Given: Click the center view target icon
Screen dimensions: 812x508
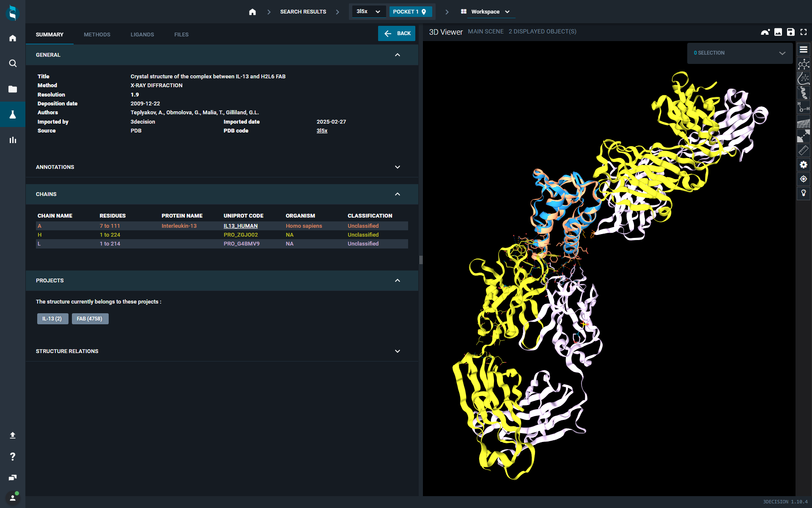Looking at the screenshot, I should [x=803, y=179].
